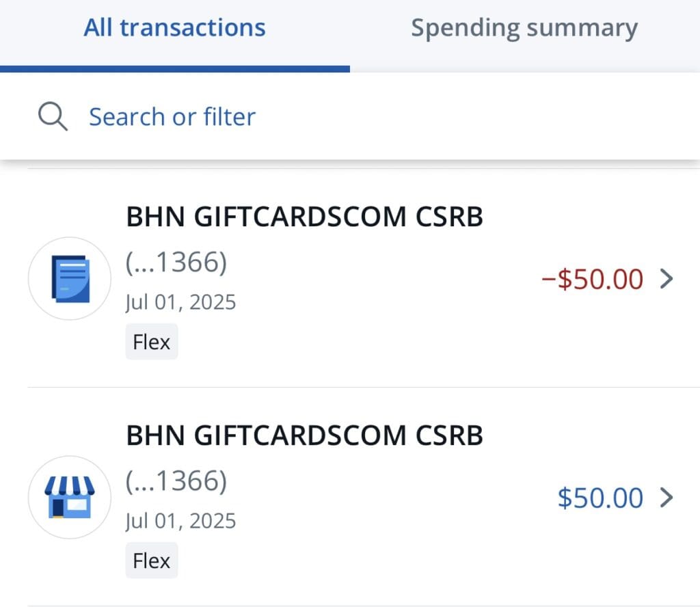The height and width of the screenshot is (607, 700).
Task: Tap the Flex tag on the $50.00 transaction
Action: [151, 561]
